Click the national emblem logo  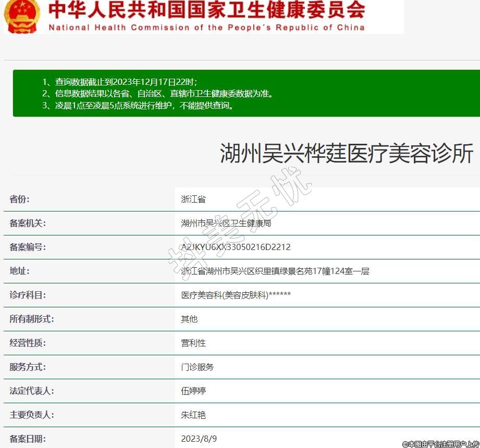click(x=21, y=16)
